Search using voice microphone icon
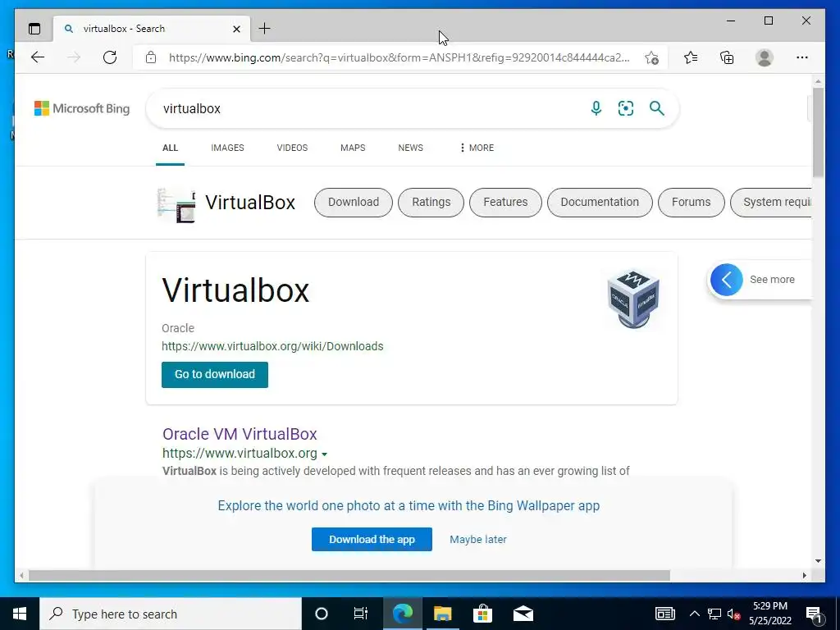 coord(596,108)
